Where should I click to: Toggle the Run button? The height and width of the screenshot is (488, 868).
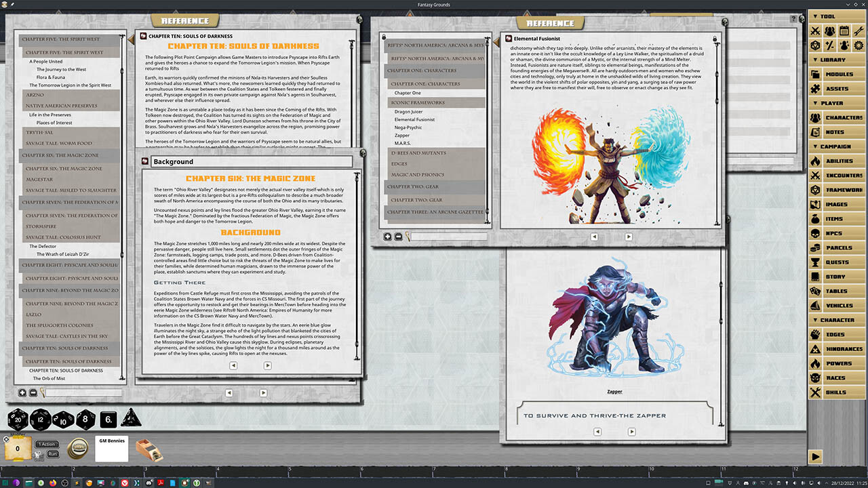53,453
